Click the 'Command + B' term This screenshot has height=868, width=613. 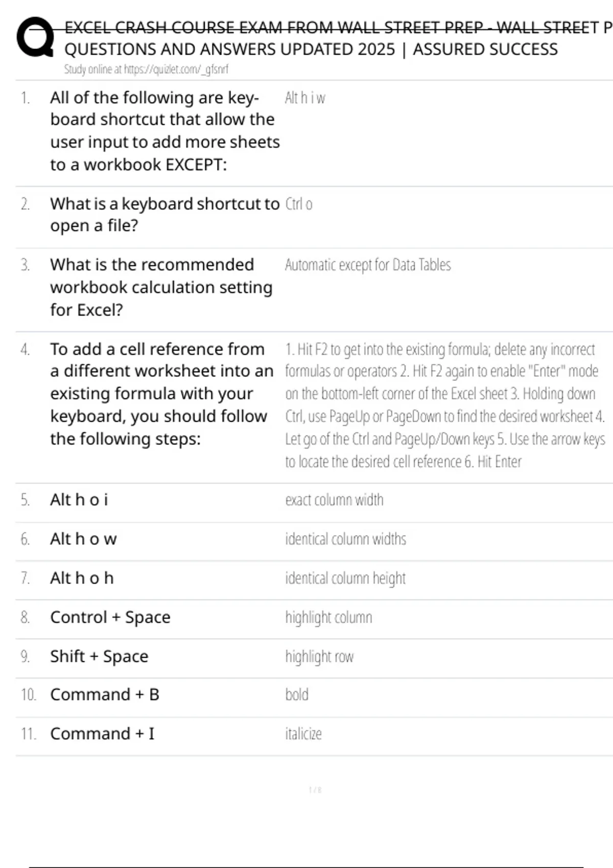pyautogui.click(x=105, y=695)
